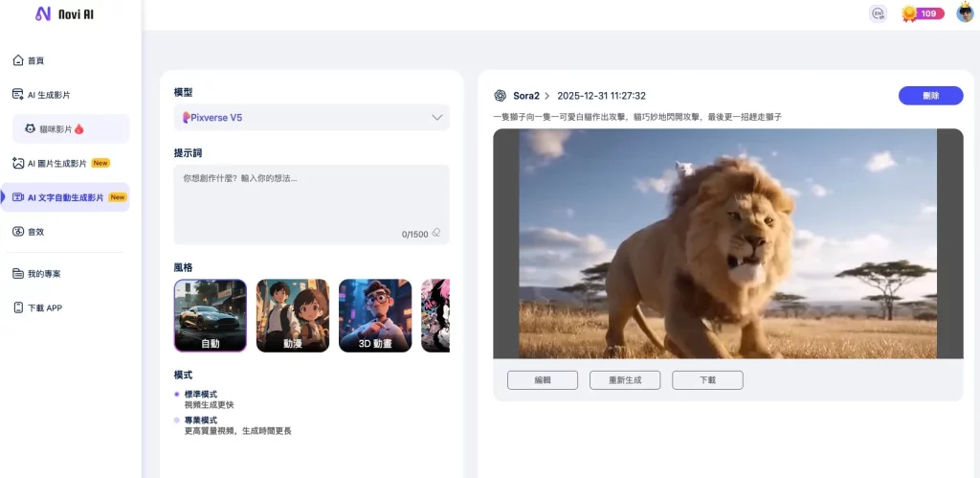Click the 重新生成 regenerate button
This screenshot has height=478, width=980.
coord(625,379)
